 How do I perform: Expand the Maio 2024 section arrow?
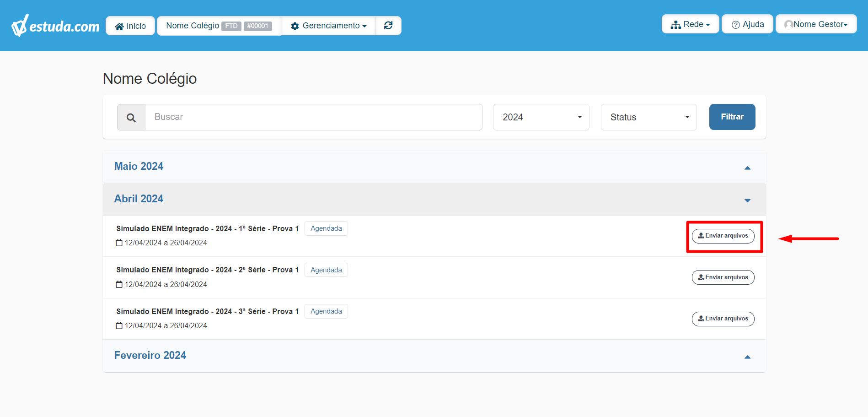coord(747,168)
